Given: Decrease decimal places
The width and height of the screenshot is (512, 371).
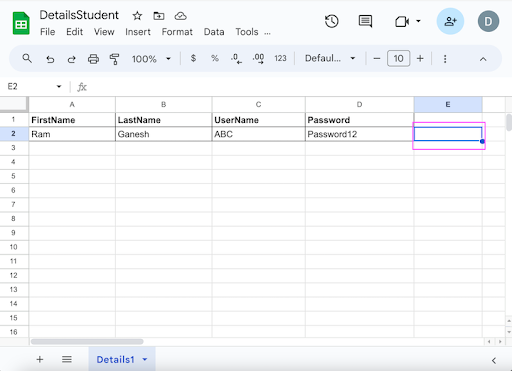Looking at the screenshot, I should click(236, 59).
